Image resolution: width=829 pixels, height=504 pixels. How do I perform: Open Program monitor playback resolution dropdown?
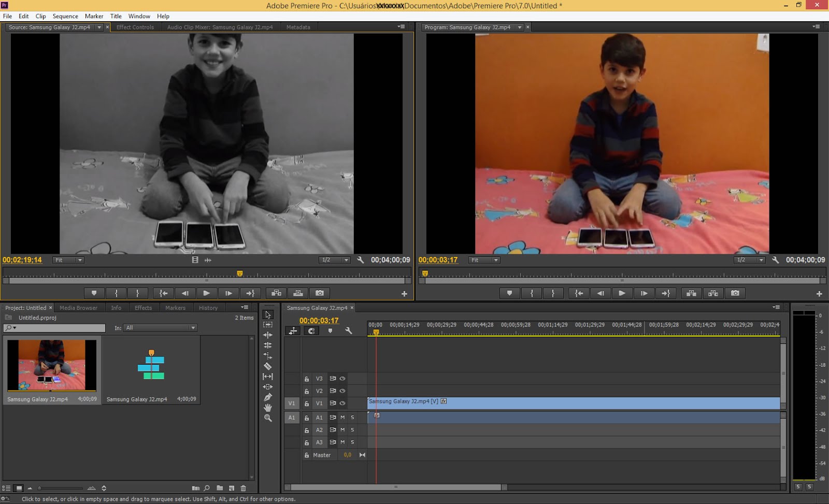pos(750,260)
